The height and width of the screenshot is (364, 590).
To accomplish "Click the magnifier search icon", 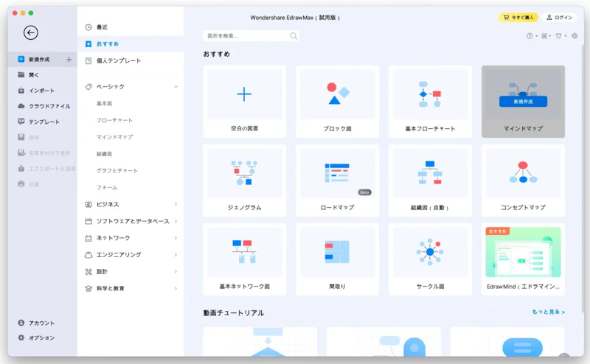I will coord(294,36).
